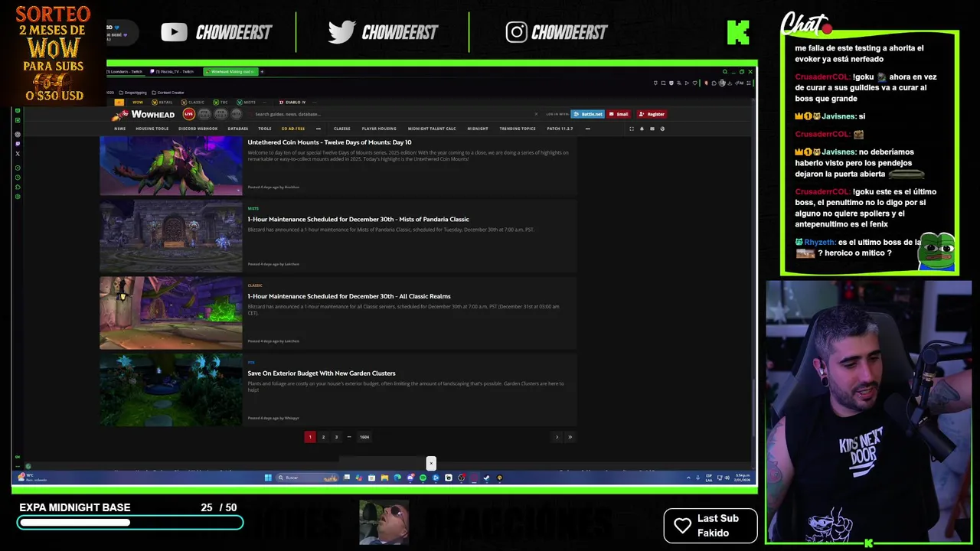Open the TRENDING TOPICS menu
This screenshot has width=980, height=551.
[x=518, y=129]
